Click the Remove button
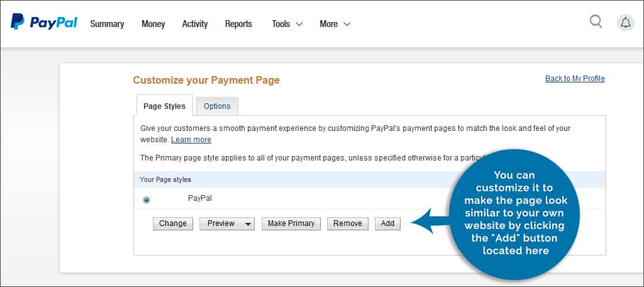 tap(347, 223)
